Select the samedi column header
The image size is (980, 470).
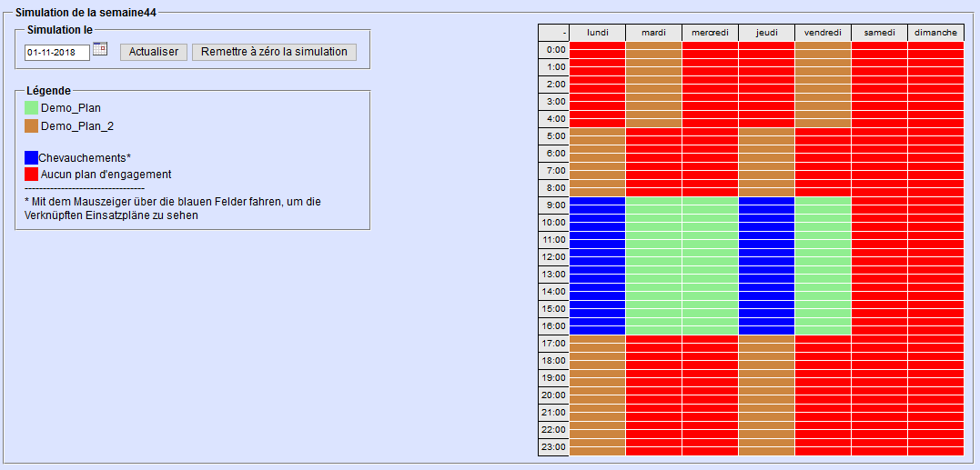(x=879, y=33)
